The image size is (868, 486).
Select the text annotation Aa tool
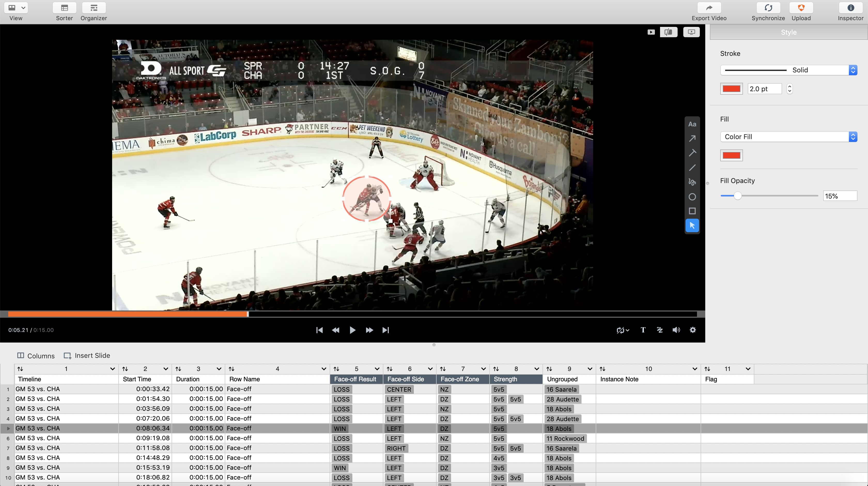(x=692, y=124)
